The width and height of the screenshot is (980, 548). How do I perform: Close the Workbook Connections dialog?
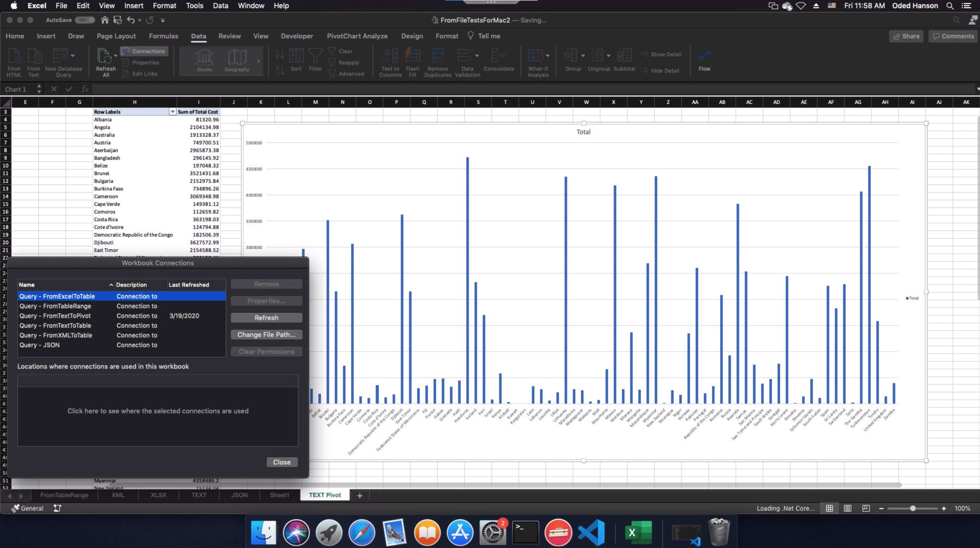pos(282,462)
